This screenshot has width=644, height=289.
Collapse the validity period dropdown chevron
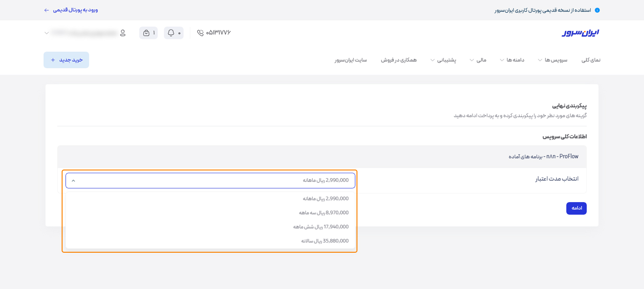pyautogui.click(x=74, y=181)
